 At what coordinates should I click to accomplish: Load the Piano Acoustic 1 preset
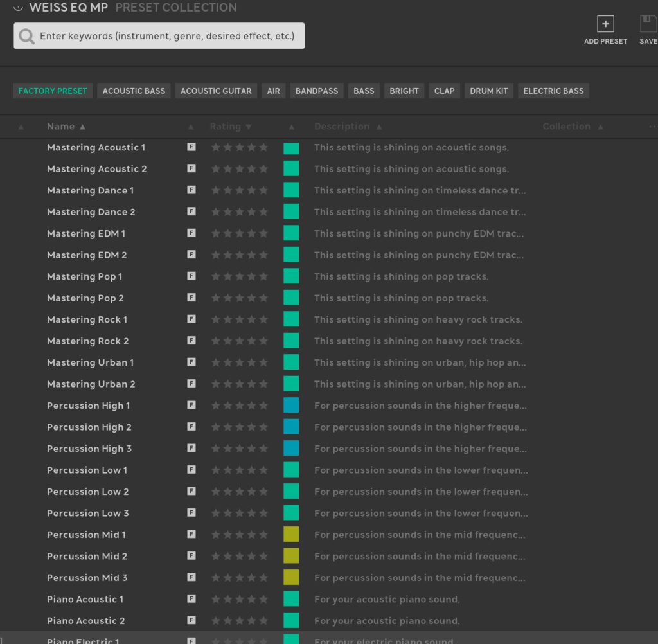click(x=85, y=599)
